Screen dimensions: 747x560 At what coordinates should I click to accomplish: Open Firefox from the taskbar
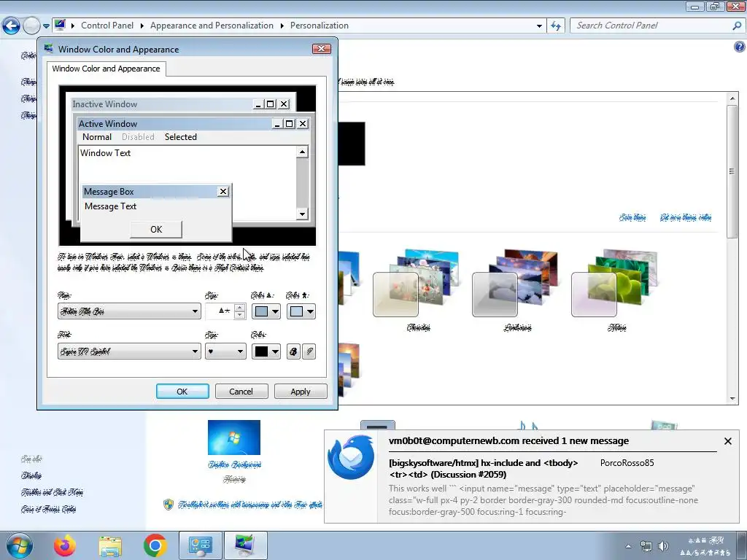click(65, 545)
